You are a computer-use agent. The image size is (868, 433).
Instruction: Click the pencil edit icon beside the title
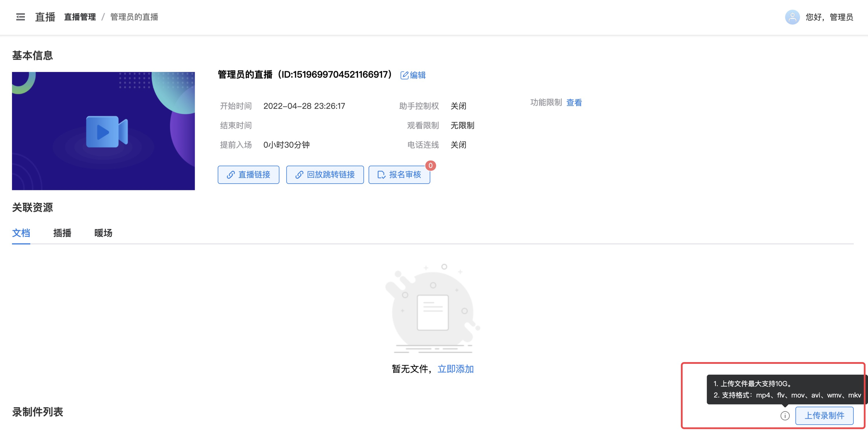[404, 75]
